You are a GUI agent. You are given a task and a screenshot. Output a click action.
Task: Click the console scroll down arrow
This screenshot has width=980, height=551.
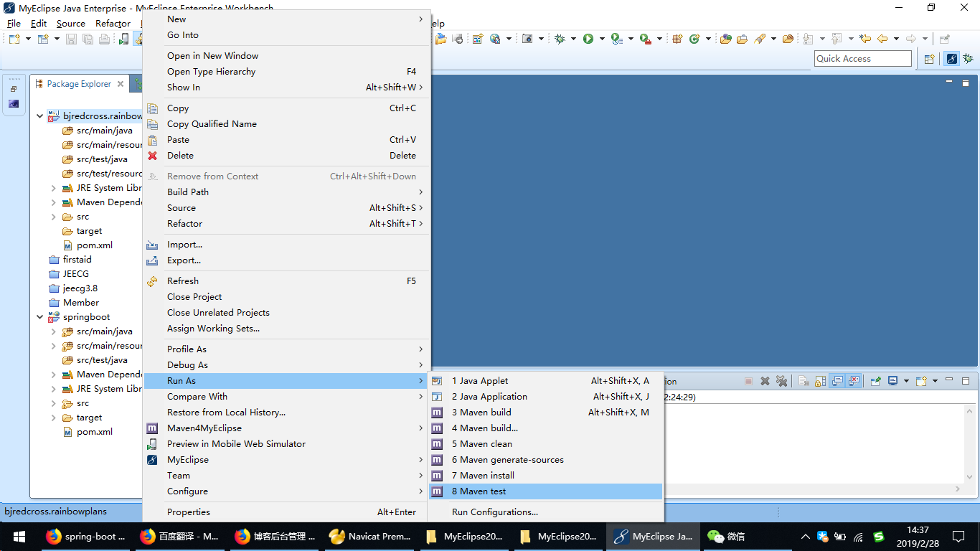pos(971,476)
